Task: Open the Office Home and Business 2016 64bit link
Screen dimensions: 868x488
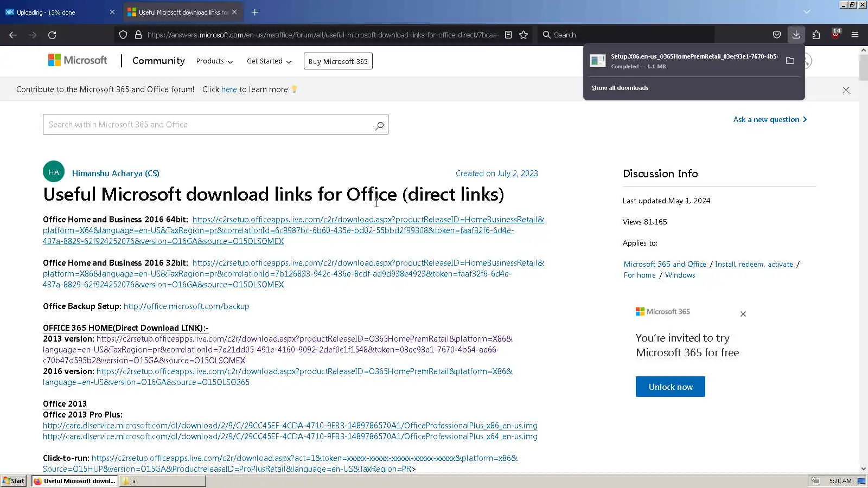Action: tap(293, 230)
